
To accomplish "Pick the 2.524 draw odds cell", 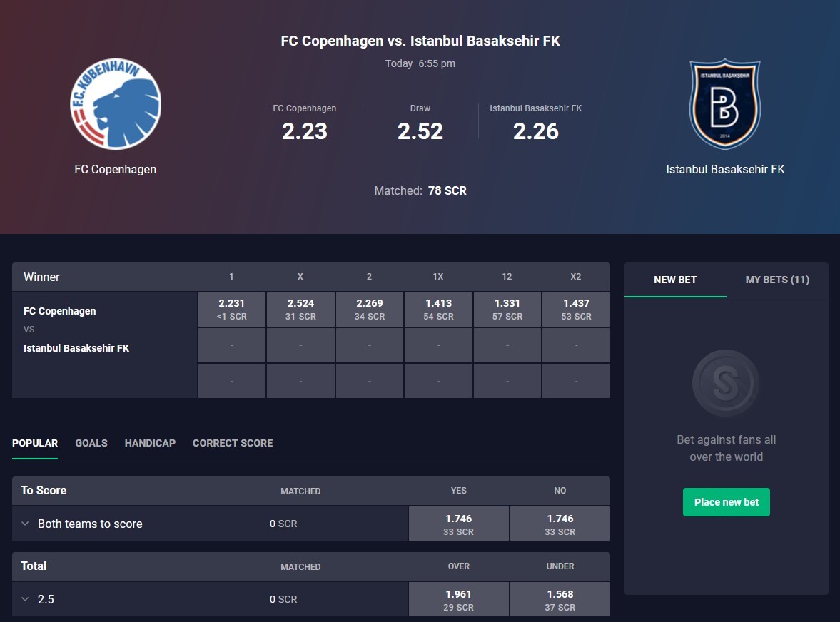I will (300, 310).
